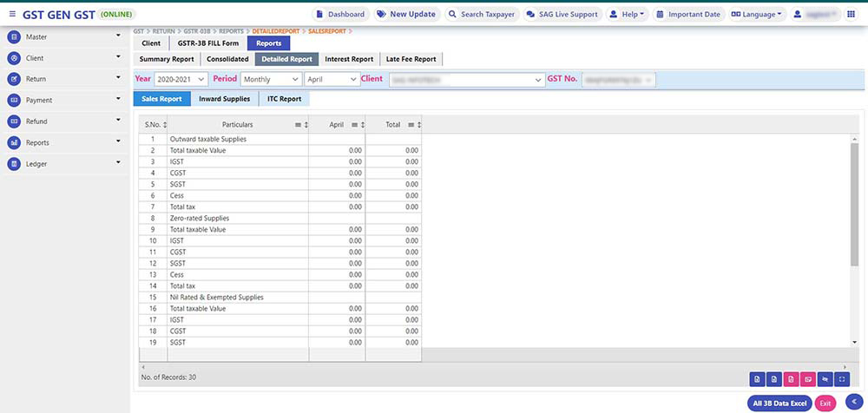The width and height of the screenshot is (868, 413).
Task: Click the fullscreen icon below the table
Action: click(842, 378)
